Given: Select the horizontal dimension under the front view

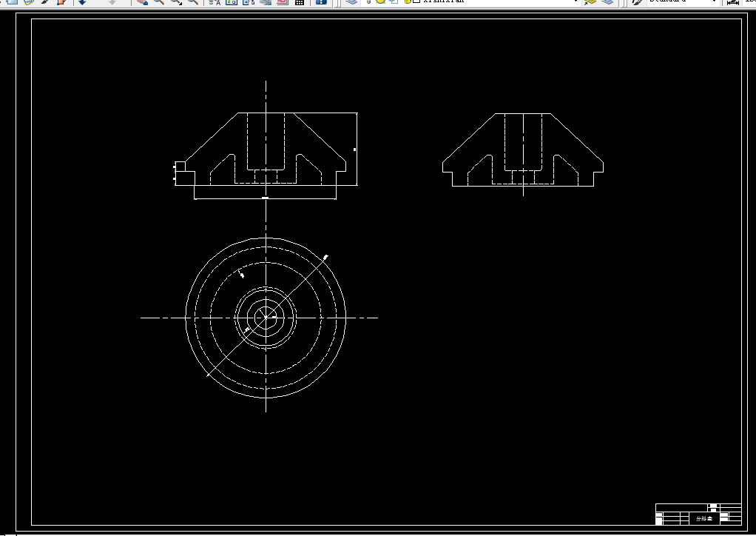Looking at the screenshot, I should click(x=265, y=198).
